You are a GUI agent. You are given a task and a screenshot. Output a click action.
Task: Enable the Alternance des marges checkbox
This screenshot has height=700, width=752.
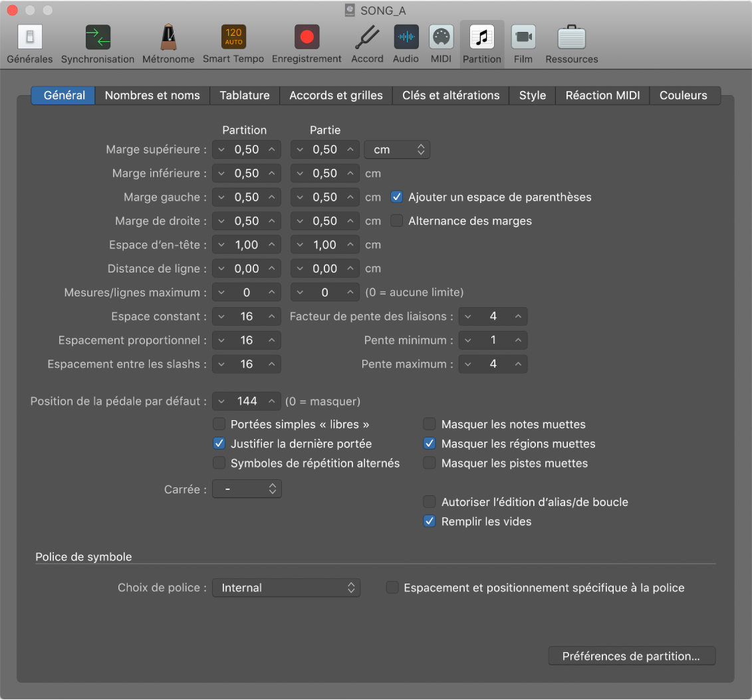397,221
